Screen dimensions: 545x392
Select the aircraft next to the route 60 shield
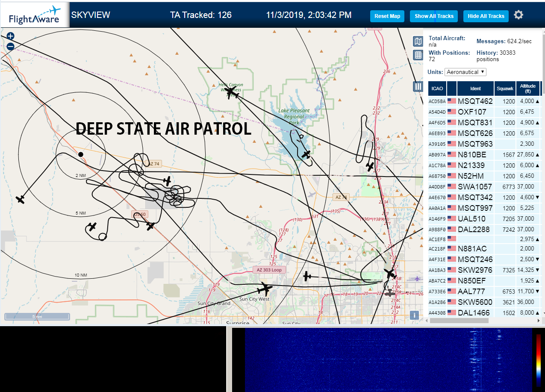click(x=150, y=226)
